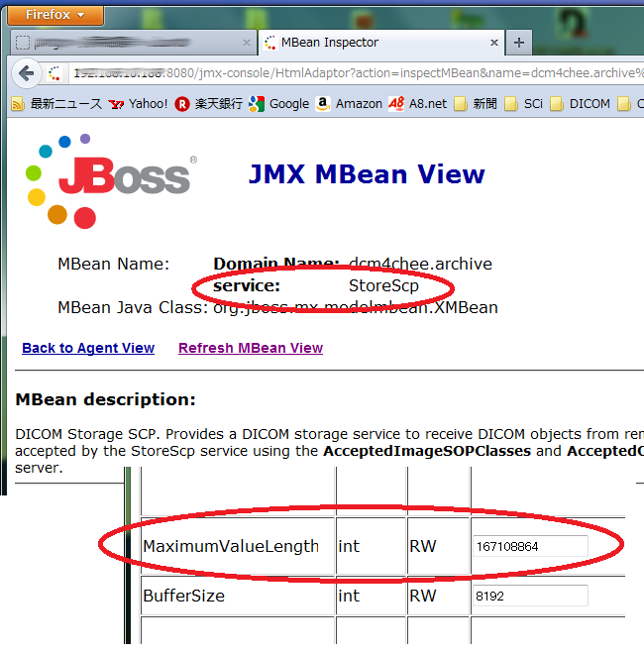The image size is (644, 655).
Task: Click the JBoss logo
Action: click(112, 181)
